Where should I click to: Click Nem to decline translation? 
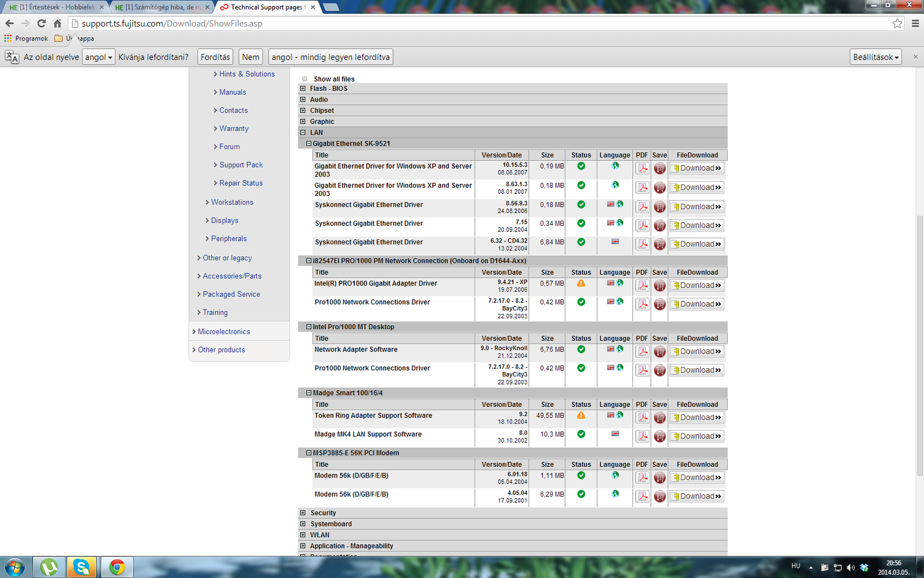(x=250, y=57)
